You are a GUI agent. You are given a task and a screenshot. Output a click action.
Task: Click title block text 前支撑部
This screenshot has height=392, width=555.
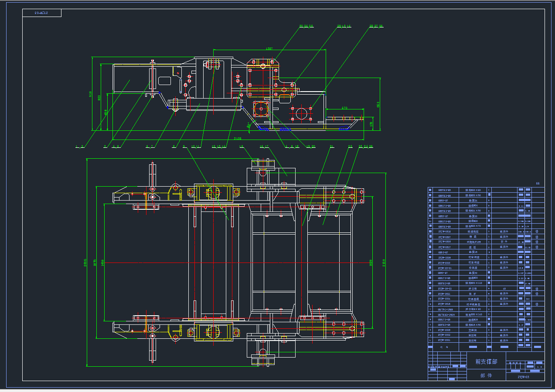486,361
